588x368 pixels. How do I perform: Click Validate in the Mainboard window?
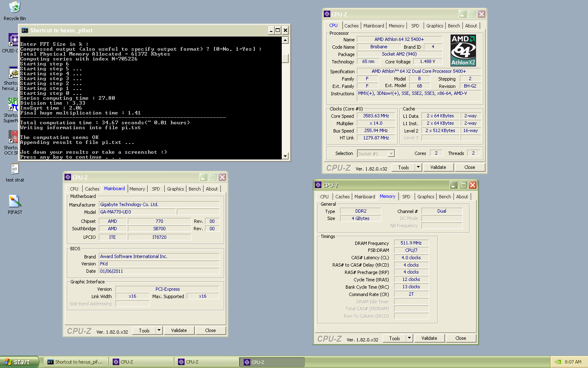click(179, 330)
